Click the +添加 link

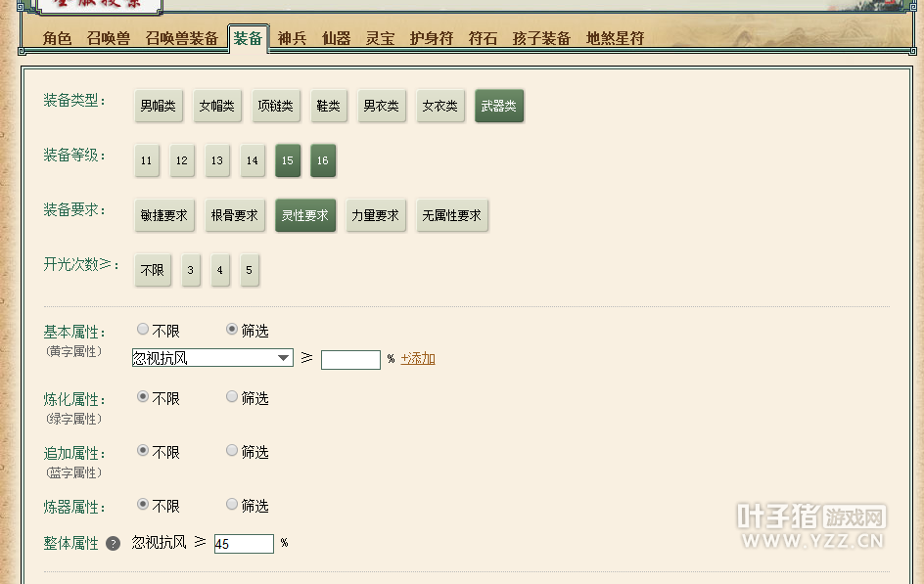418,359
